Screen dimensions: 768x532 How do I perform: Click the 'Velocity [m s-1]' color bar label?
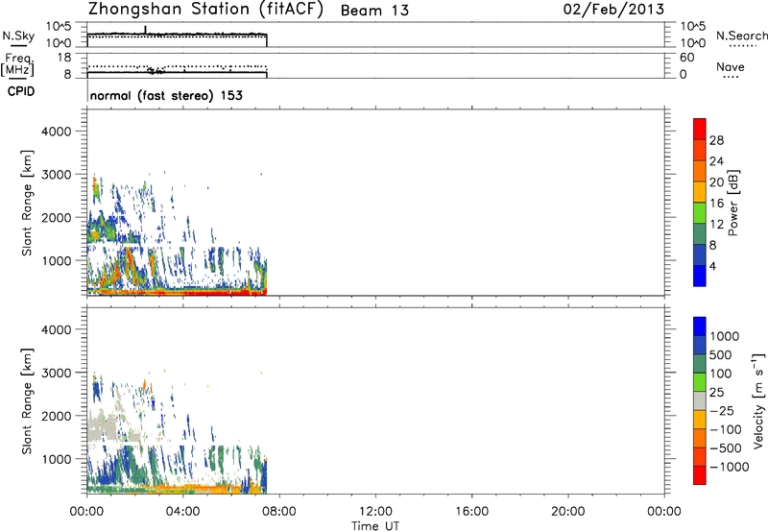pyautogui.click(x=758, y=400)
